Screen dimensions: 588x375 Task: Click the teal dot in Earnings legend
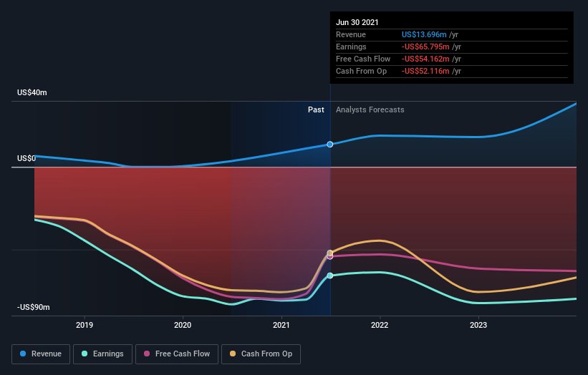click(x=85, y=354)
